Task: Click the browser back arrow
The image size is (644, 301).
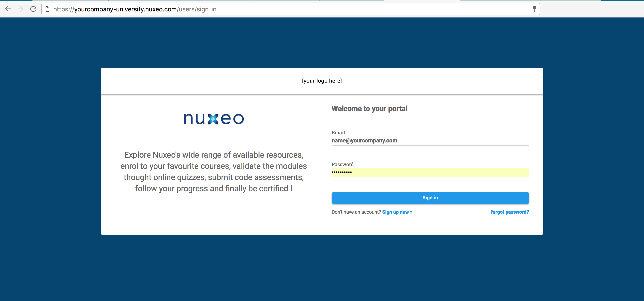Action: (8, 9)
